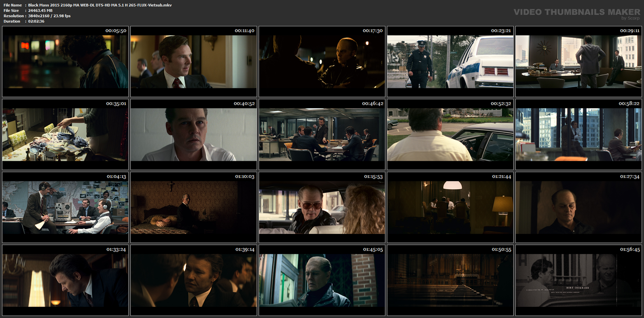The image size is (644, 318).
Task: Select the brick wall frame at 01:45:05
Action: click(x=322, y=280)
